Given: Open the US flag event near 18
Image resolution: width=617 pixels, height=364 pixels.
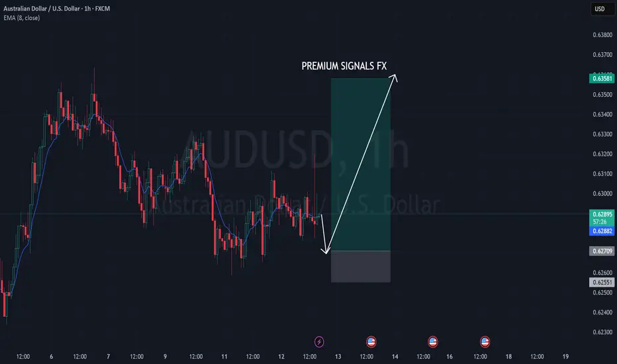Looking at the screenshot, I should pos(485,341).
